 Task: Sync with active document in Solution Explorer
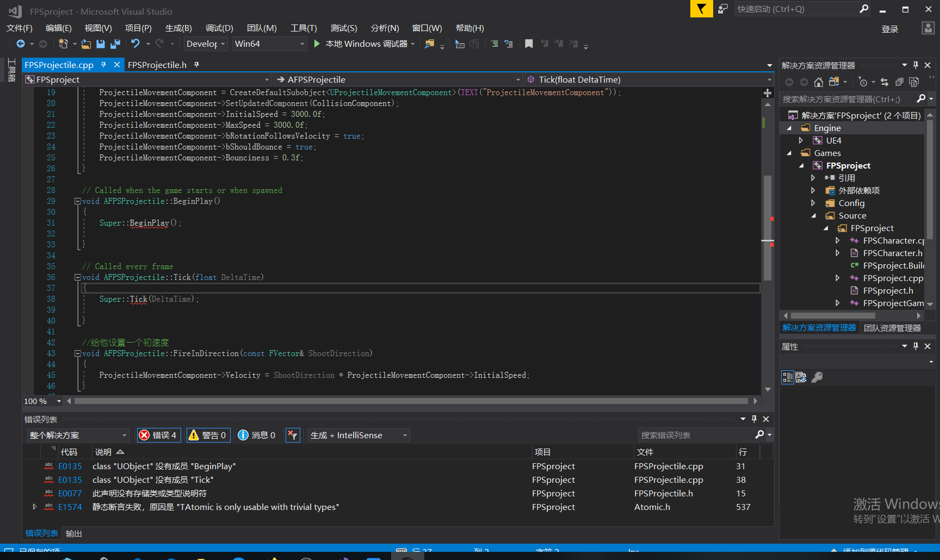click(x=885, y=82)
